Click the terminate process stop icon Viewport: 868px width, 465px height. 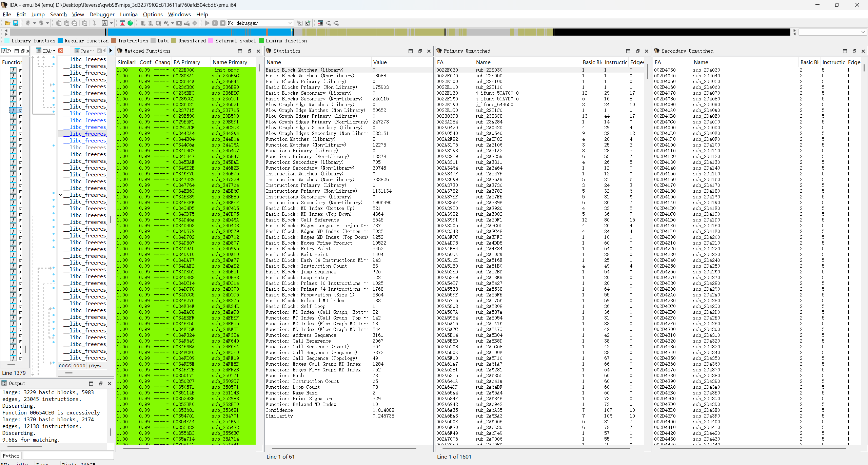pos(223,23)
